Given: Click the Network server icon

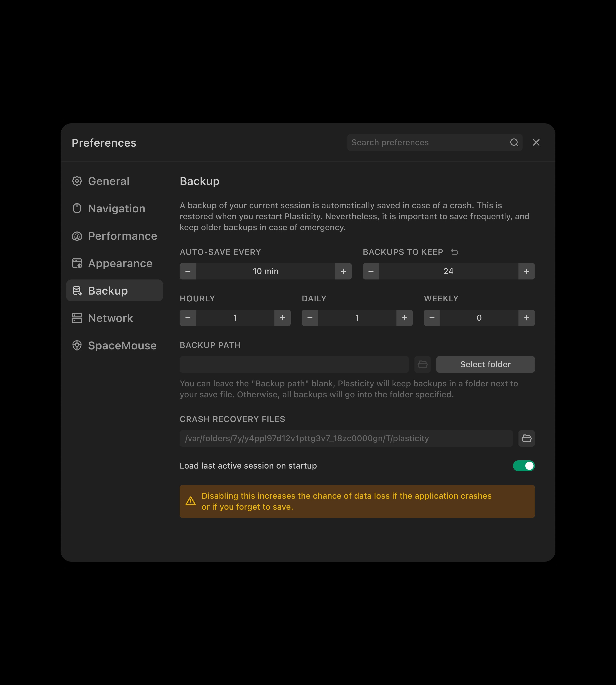Looking at the screenshot, I should [77, 318].
